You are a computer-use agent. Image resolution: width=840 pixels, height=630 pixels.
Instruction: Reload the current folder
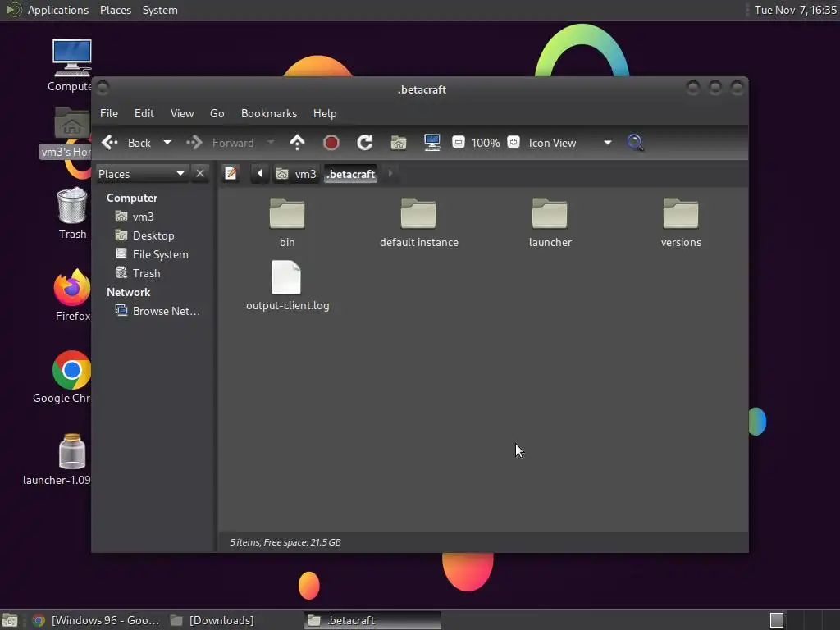point(365,143)
